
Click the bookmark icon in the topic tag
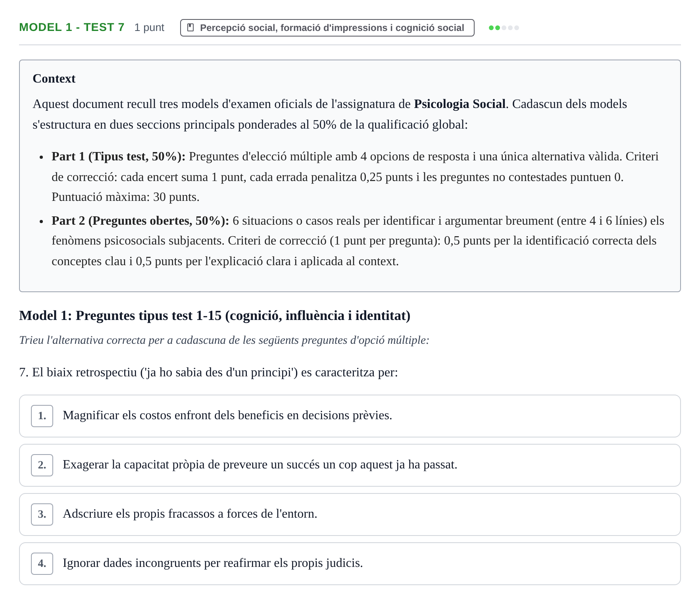[190, 28]
